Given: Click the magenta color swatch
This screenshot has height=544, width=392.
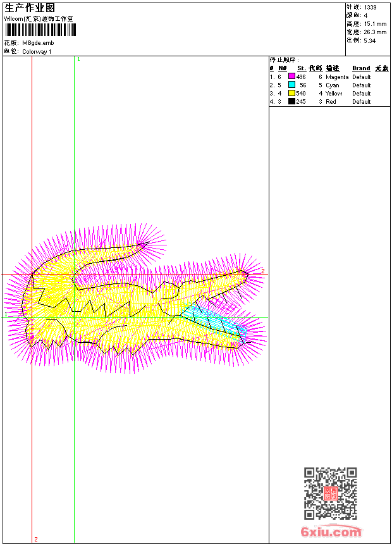Looking at the screenshot, I should pyautogui.click(x=291, y=77).
